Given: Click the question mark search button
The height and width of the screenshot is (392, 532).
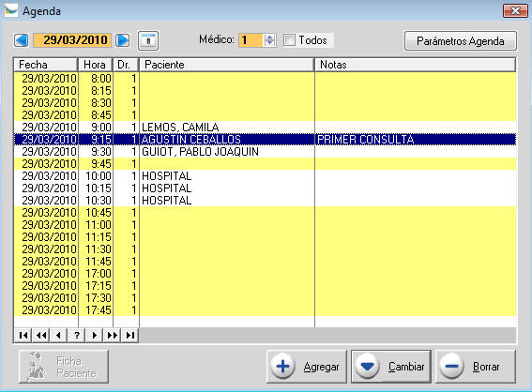Looking at the screenshot, I should 77,336.
